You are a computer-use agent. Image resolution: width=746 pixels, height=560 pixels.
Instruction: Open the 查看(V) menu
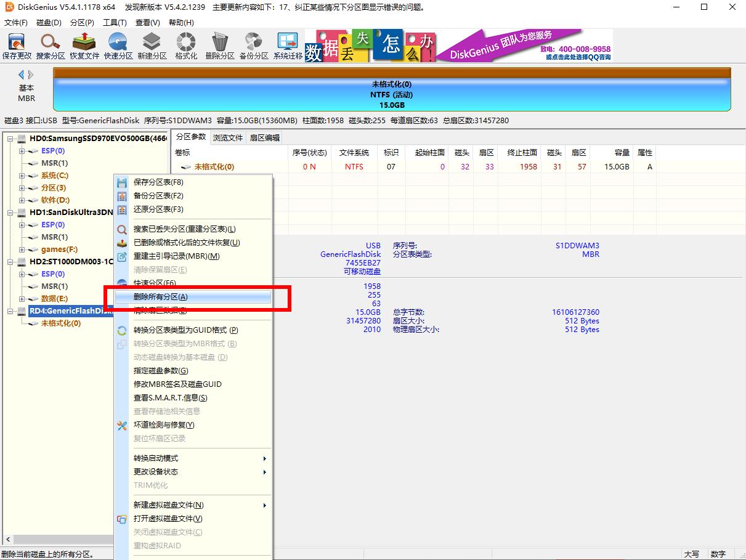click(145, 22)
